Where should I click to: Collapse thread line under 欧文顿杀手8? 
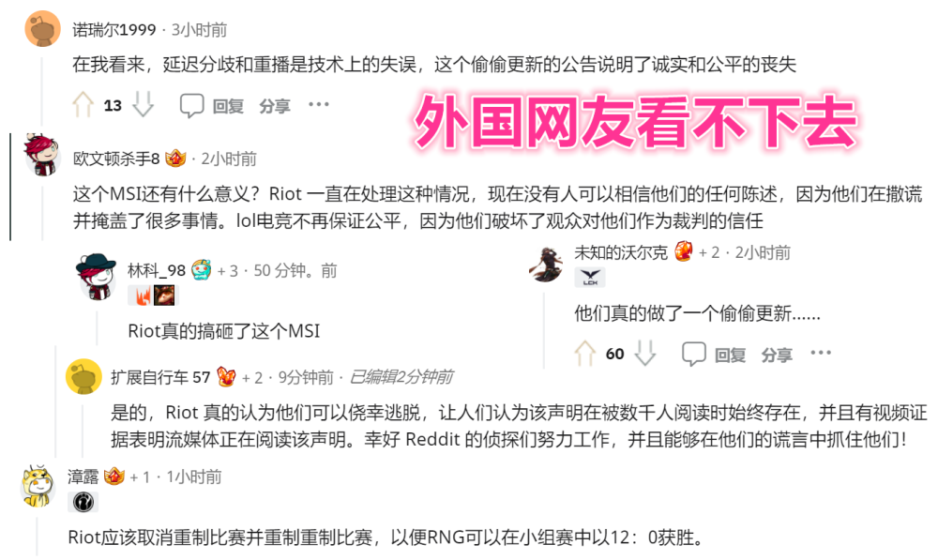click(x=42, y=213)
